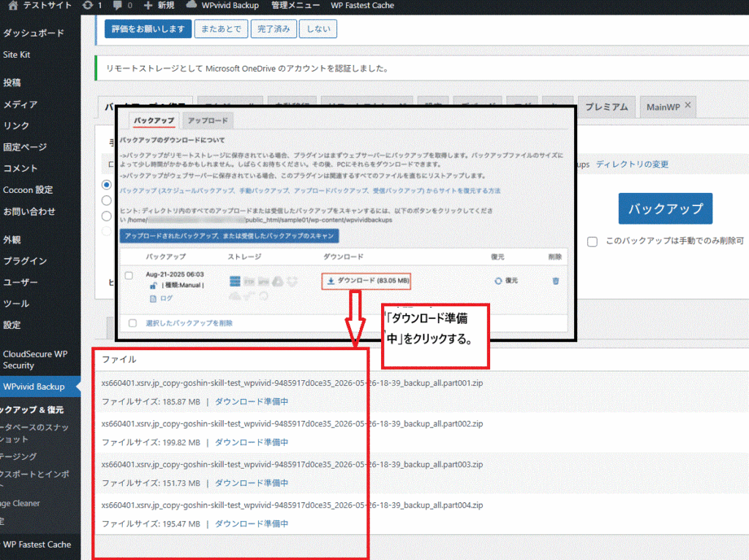Screen dimensions: 749x560
Task: Click the plus 新規 icon in admin bar
Action: pyautogui.click(x=148, y=5)
